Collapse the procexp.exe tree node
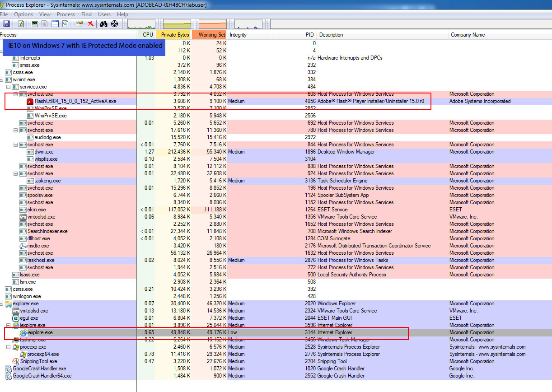 pos(9,347)
